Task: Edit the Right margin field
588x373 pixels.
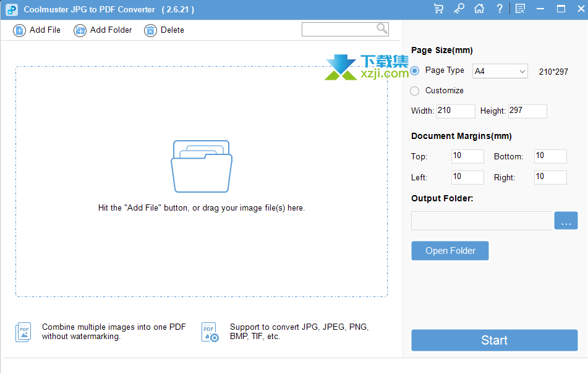Action: [550, 177]
